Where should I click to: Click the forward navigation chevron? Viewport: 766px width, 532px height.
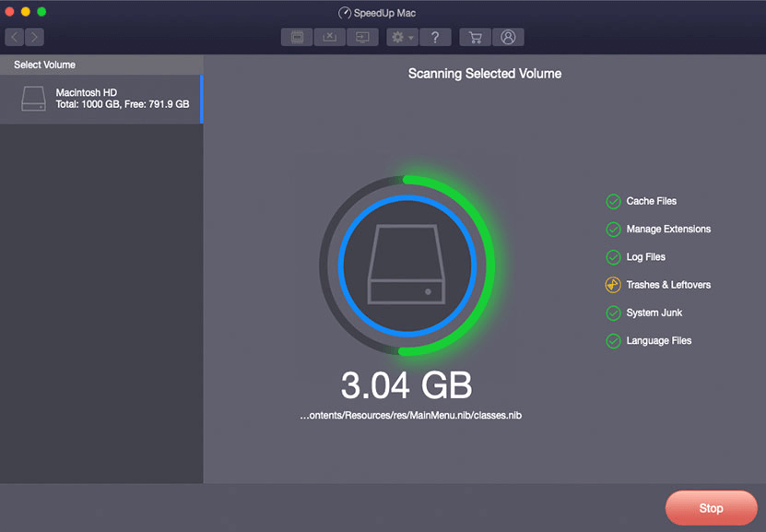click(34, 37)
